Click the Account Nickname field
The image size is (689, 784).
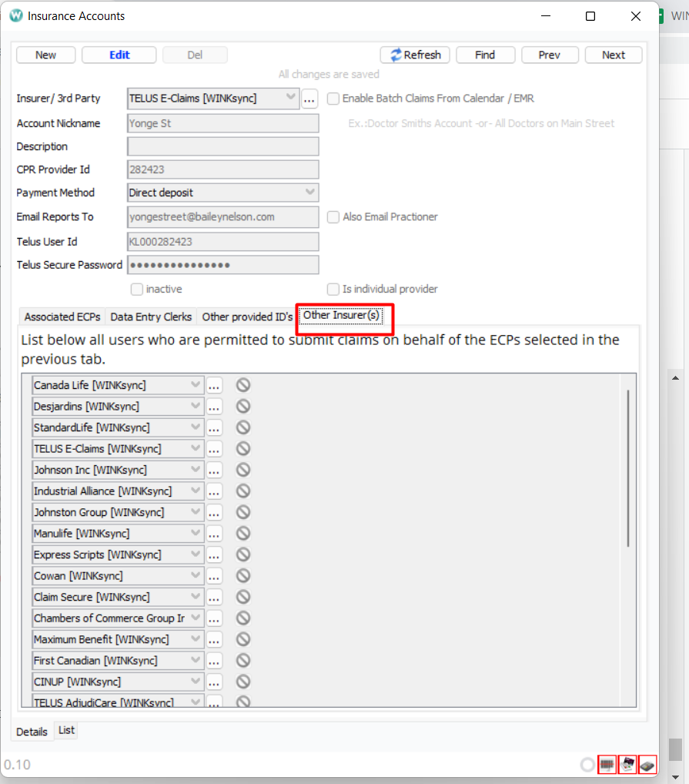point(222,123)
